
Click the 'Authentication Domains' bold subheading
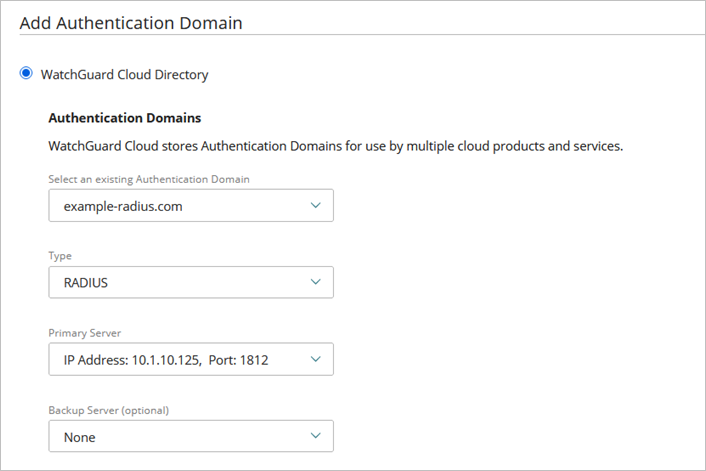pos(125,118)
